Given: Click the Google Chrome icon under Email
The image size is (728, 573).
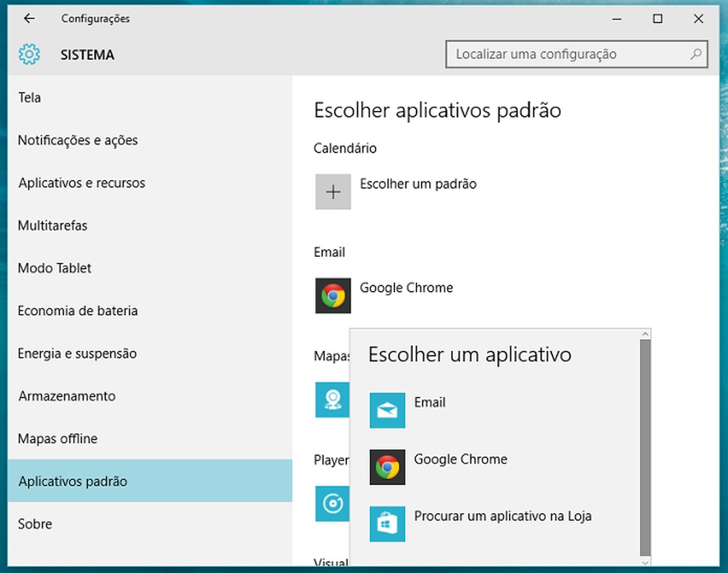Looking at the screenshot, I should click(333, 295).
